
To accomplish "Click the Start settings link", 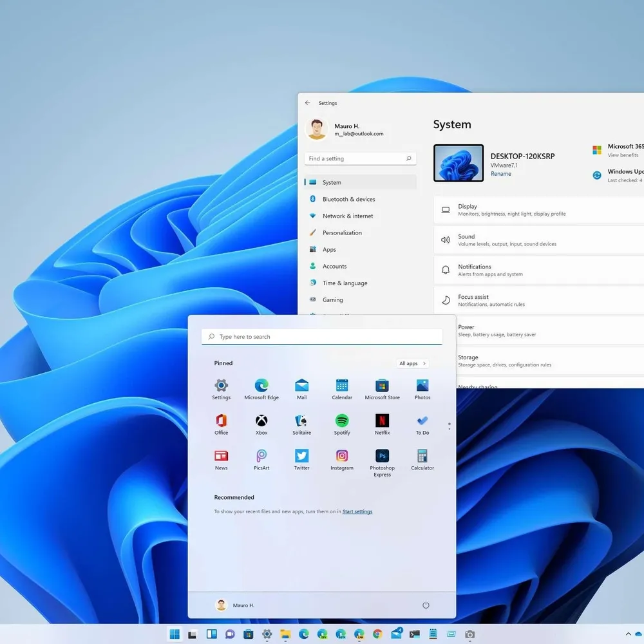I will tap(357, 511).
